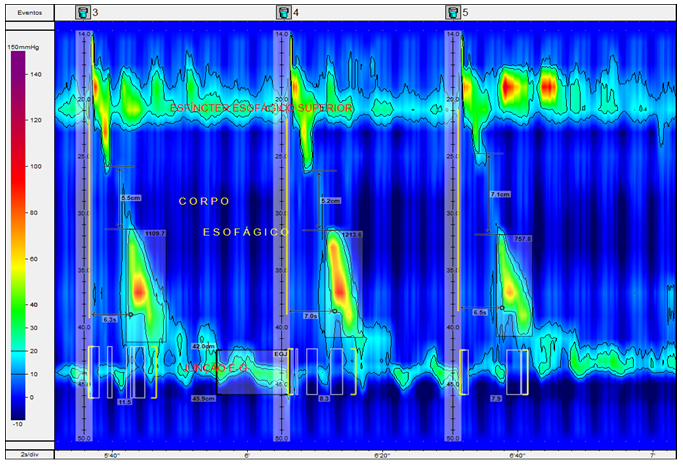The image size is (683, 467).
Task: Click the 6'20" mark on time axis
Action: pyautogui.click(x=381, y=455)
